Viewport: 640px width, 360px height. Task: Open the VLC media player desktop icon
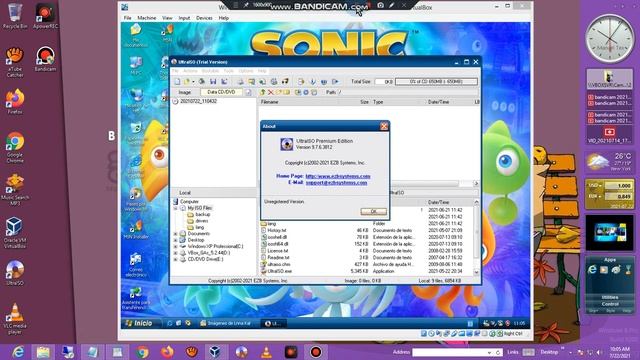[15, 319]
